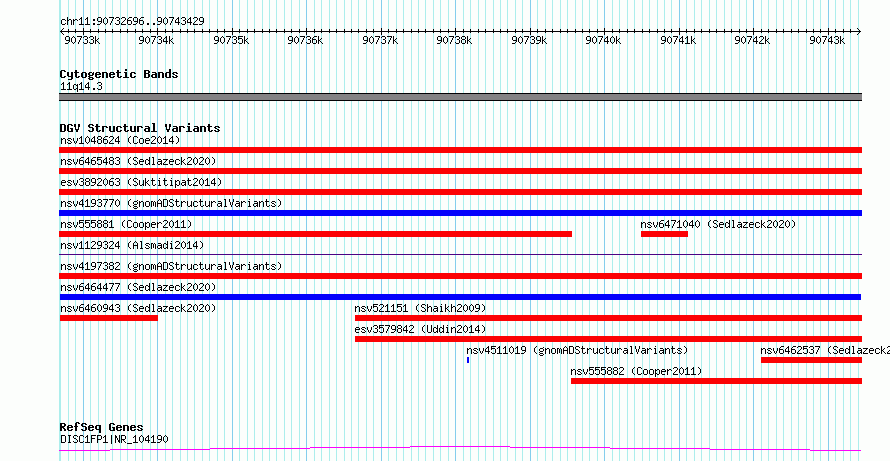Click the 90733k ruler tick label
This screenshot has height=461, width=890.
point(82,40)
